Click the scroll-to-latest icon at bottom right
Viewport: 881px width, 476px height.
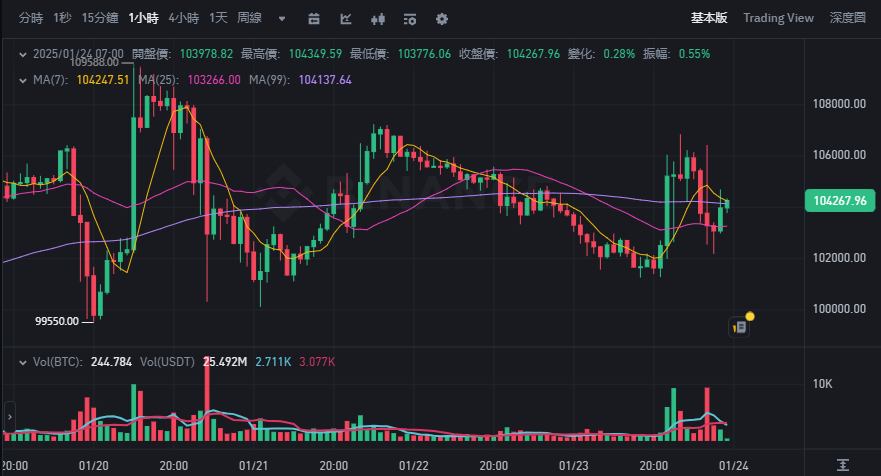pyautogui.click(x=842, y=465)
